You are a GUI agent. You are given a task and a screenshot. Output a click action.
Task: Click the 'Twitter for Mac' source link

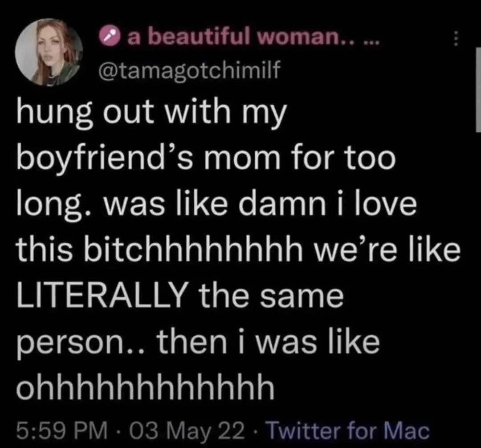coord(349,430)
